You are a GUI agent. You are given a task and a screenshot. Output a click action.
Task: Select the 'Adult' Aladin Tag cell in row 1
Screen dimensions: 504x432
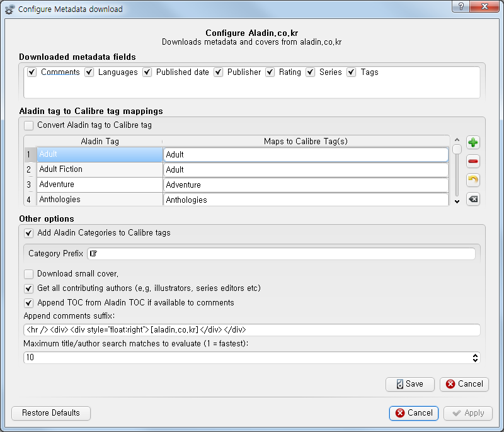pyautogui.click(x=100, y=154)
